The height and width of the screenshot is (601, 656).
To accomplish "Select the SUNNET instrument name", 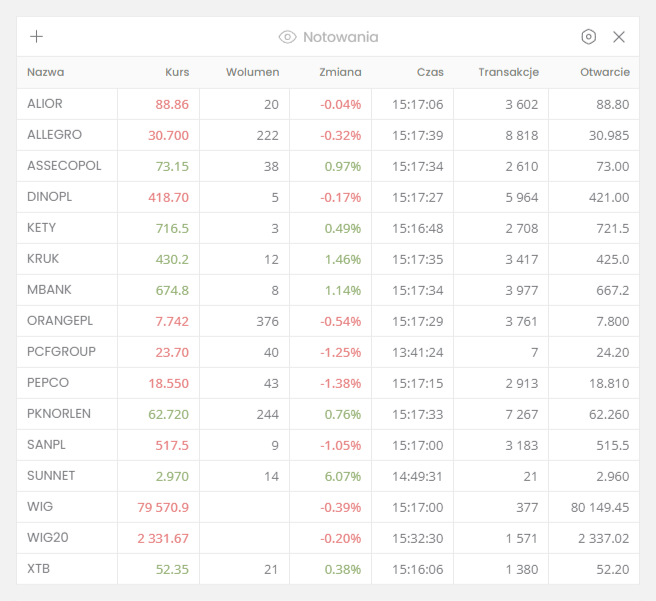I will click(51, 476).
